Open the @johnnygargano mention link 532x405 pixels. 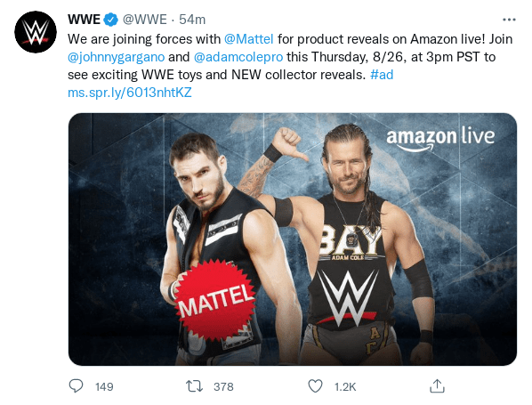click(116, 57)
